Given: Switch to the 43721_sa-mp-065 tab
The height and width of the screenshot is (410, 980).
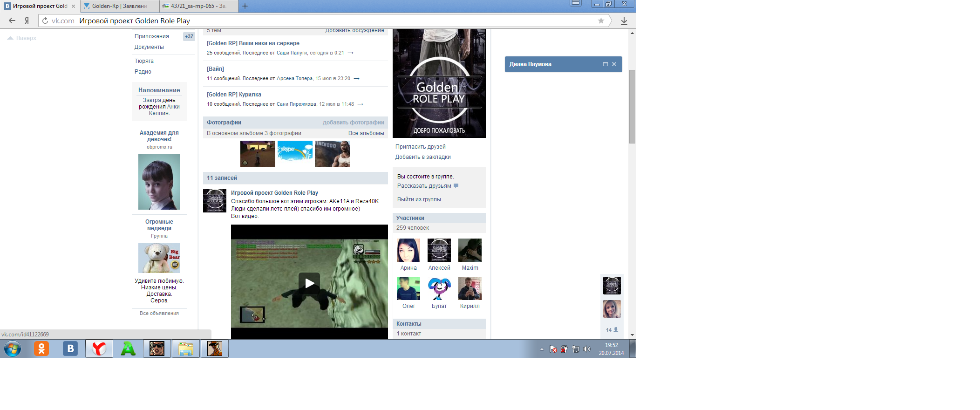Looking at the screenshot, I should (x=198, y=6).
